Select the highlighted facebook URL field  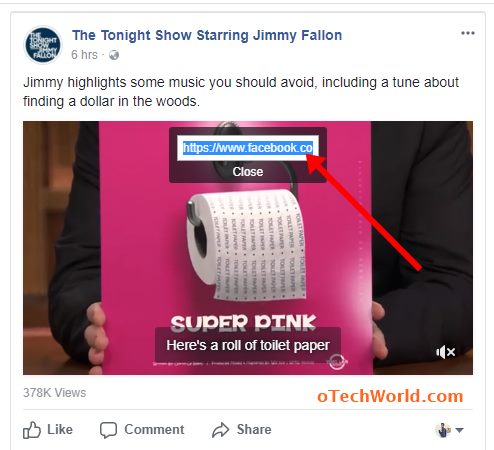pyautogui.click(x=248, y=148)
